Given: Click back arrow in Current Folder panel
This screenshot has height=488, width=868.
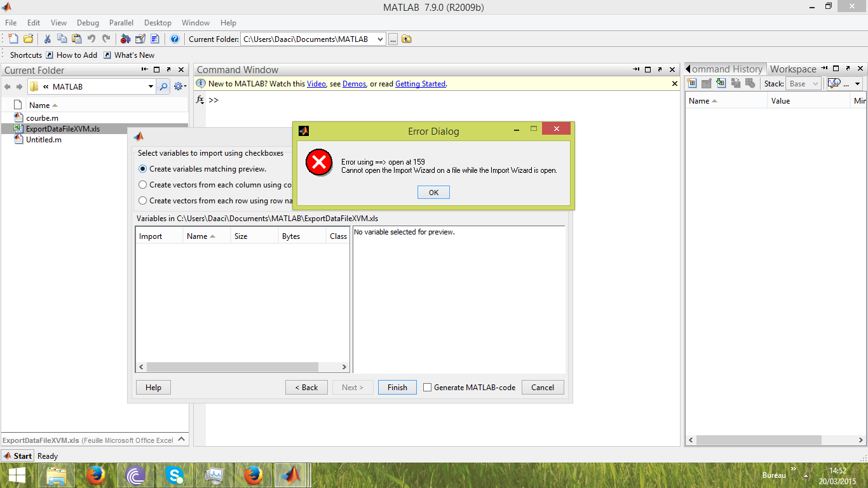Looking at the screenshot, I should (x=8, y=86).
